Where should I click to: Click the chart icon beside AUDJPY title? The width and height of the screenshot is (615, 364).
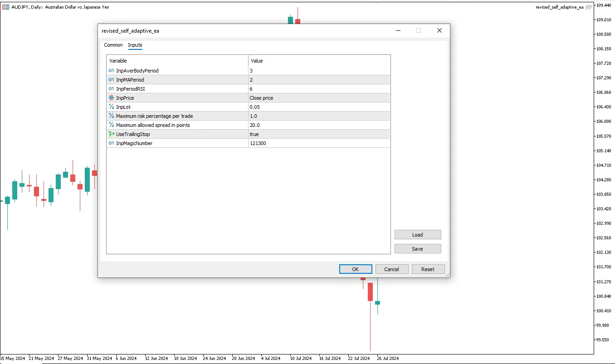pyautogui.click(x=5, y=7)
